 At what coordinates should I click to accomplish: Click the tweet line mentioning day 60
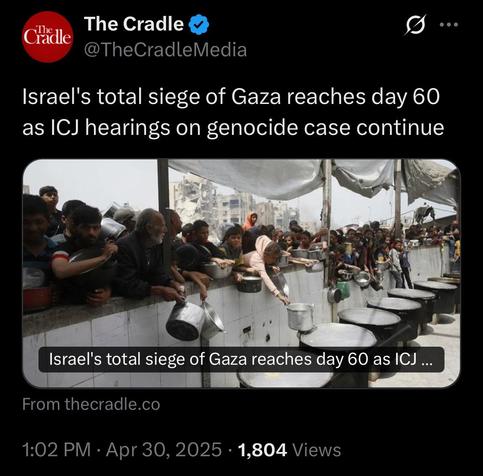(x=231, y=97)
